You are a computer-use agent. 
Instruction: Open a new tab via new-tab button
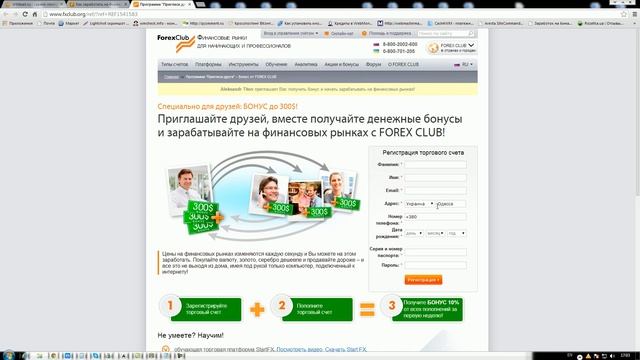200,4
